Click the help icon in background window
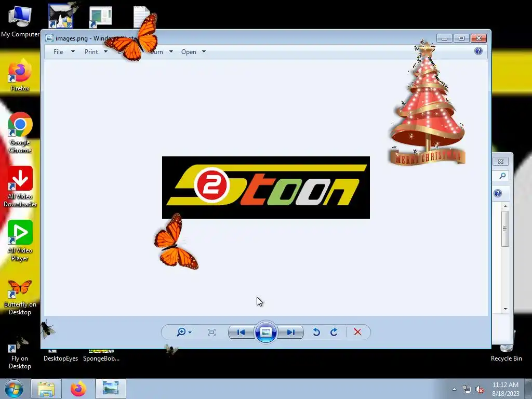 point(498,193)
